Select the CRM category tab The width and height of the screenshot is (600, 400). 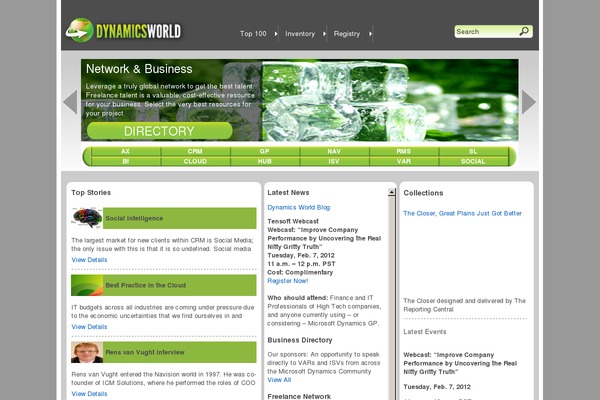pos(195,151)
